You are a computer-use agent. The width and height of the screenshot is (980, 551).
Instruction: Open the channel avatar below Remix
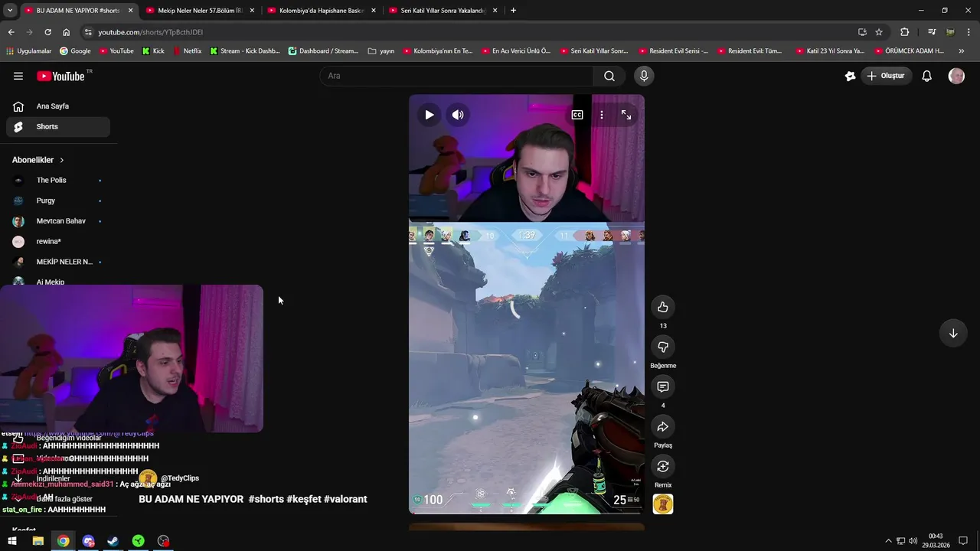click(x=663, y=504)
